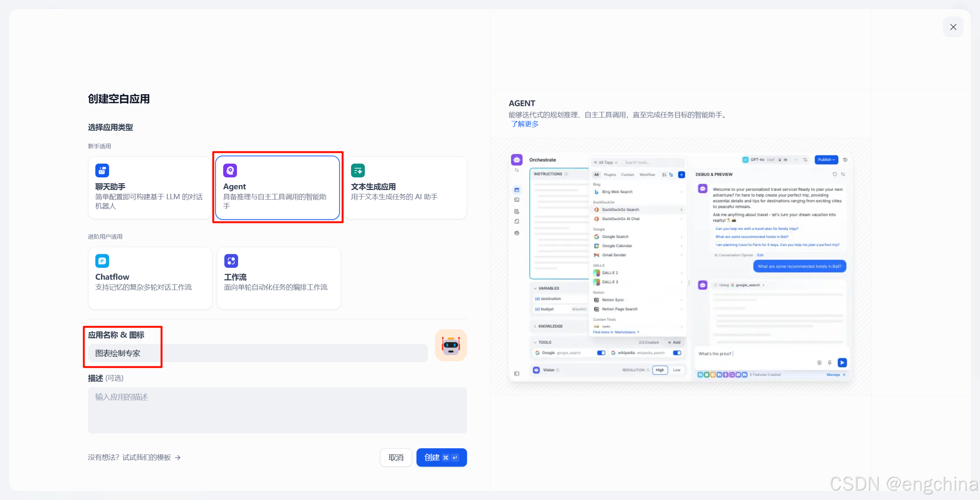
Task: Click the blue 创建 create button
Action: tap(441, 457)
